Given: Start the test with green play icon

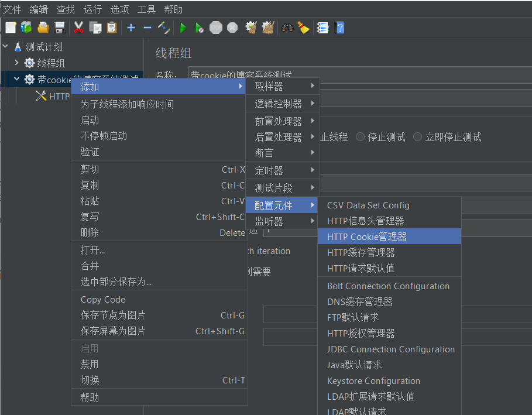Looking at the screenshot, I should coord(183,28).
